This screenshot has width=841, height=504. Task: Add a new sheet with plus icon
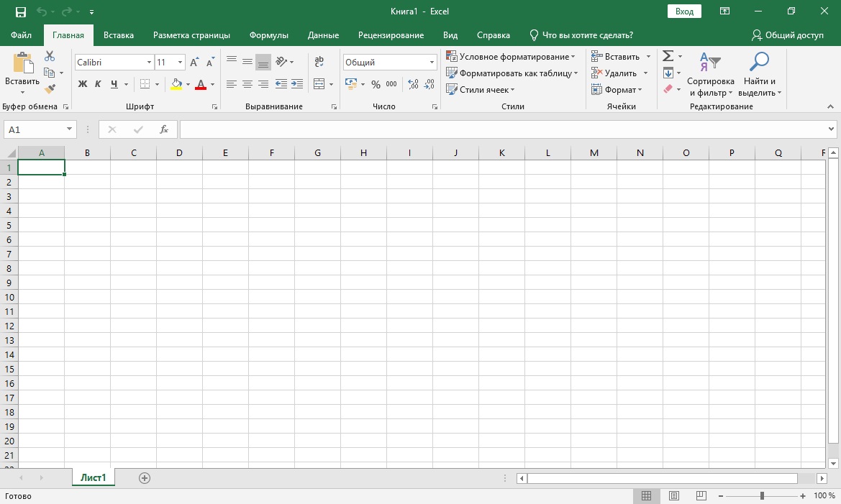[x=145, y=478]
